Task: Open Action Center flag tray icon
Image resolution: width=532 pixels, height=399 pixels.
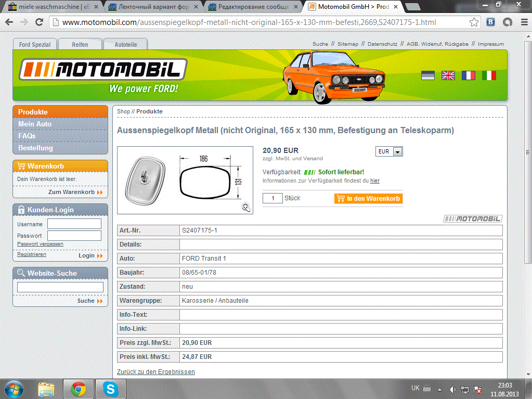Action: 477,390
